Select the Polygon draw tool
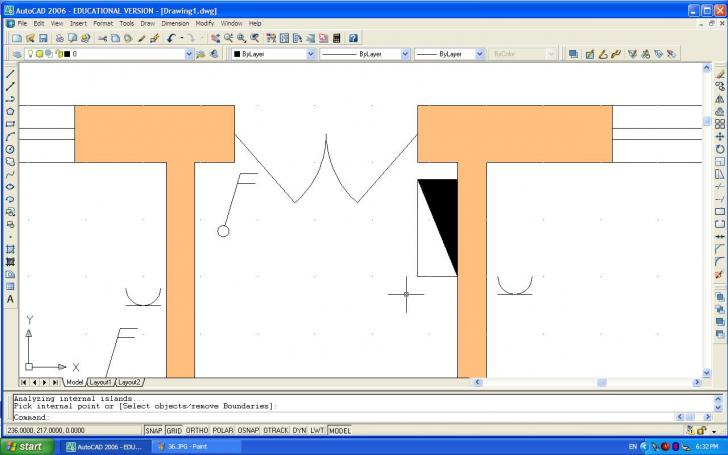Image resolution: width=728 pixels, height=455 pixels. click(x=10, y=111)
